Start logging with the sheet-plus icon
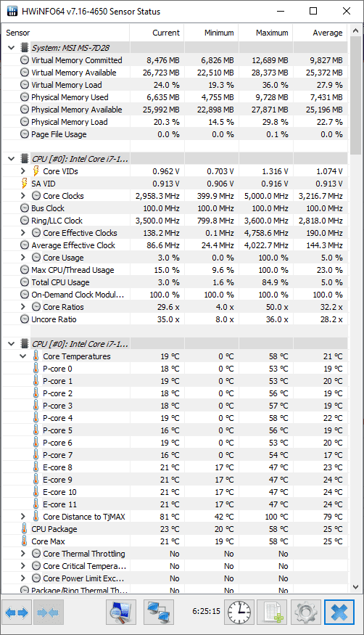The image size is (364, 635). coord(273,613)
